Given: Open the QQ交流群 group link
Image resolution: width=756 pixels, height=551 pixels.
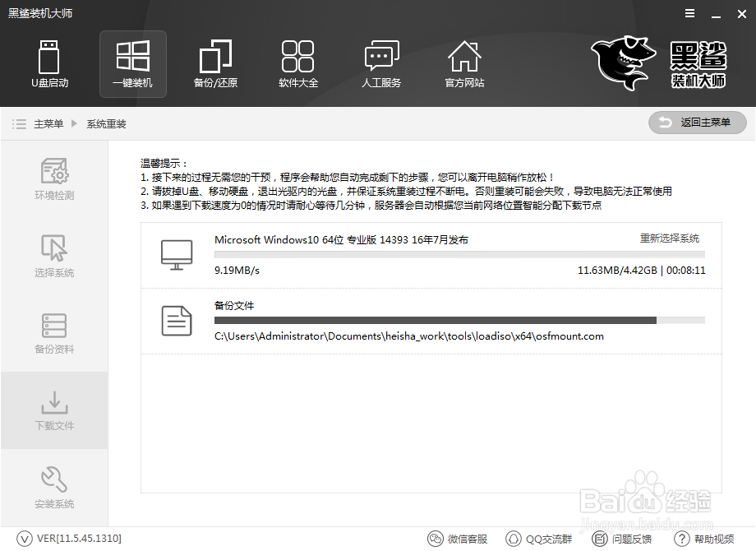Looking at the screenshot, I should click(x=538, y=539).
